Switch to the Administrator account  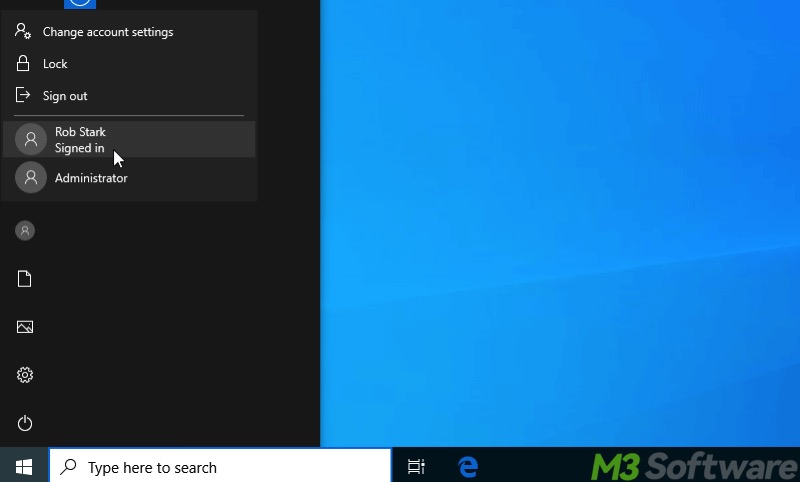click(x=91, y=178)
